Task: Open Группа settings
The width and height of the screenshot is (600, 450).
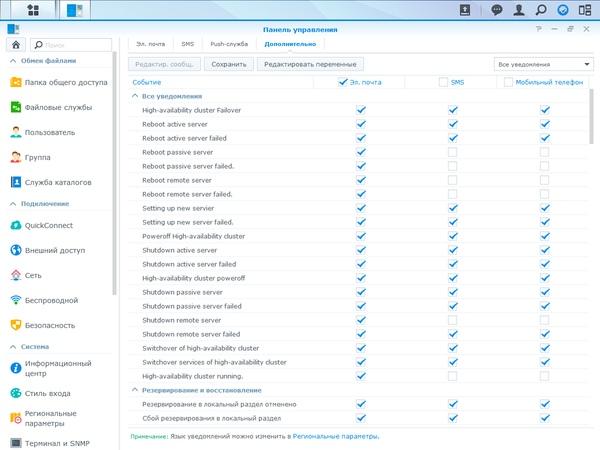Action: [30, 157]
